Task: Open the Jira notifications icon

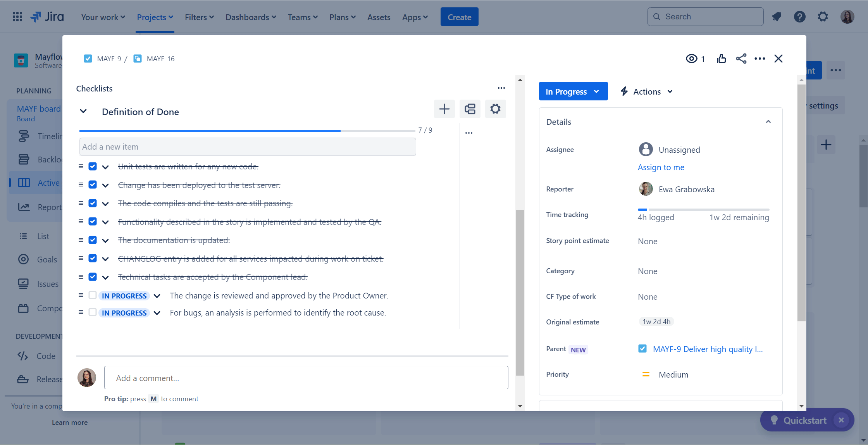Action: pyautogui.click(x=776, y=17)
